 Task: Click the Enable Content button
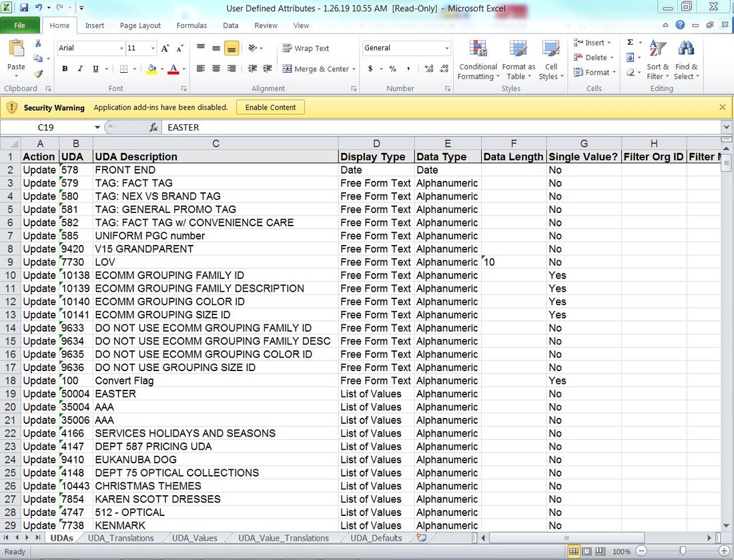click(270, 107)
